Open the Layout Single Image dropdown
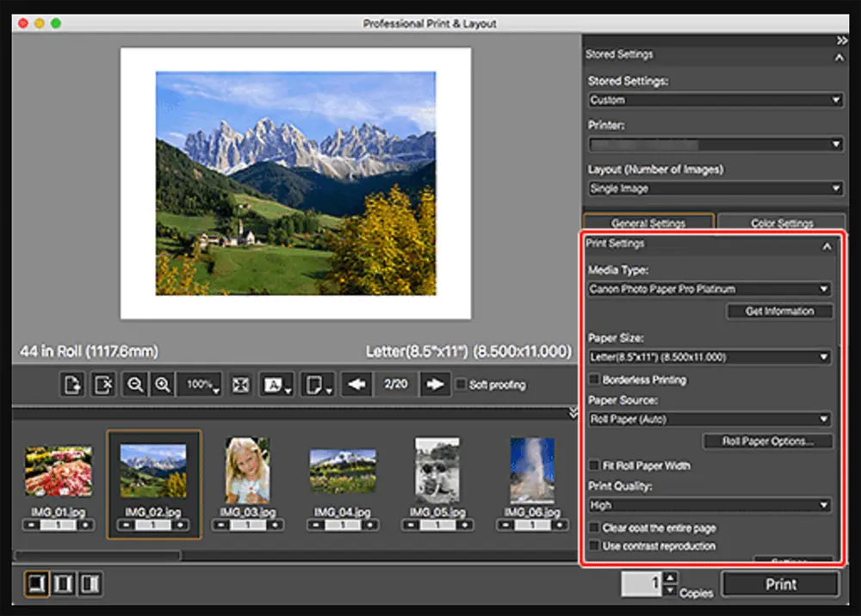861x616 pixels. tap(715, 188)
